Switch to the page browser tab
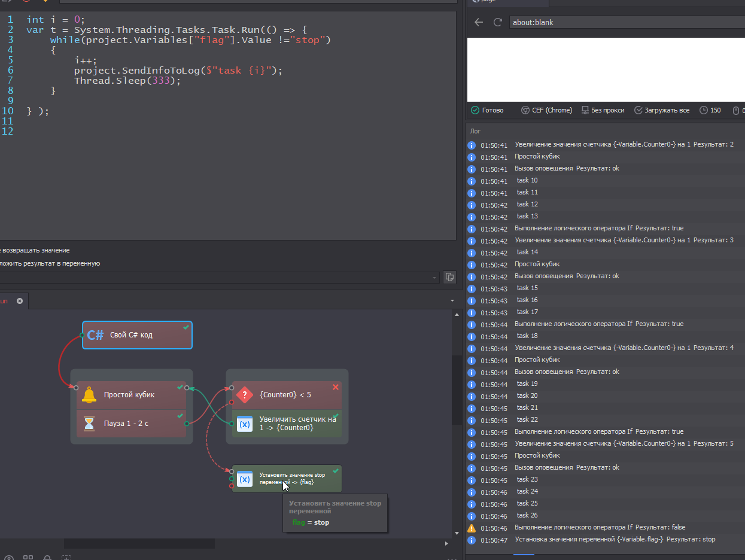 (x=497, y=2)
